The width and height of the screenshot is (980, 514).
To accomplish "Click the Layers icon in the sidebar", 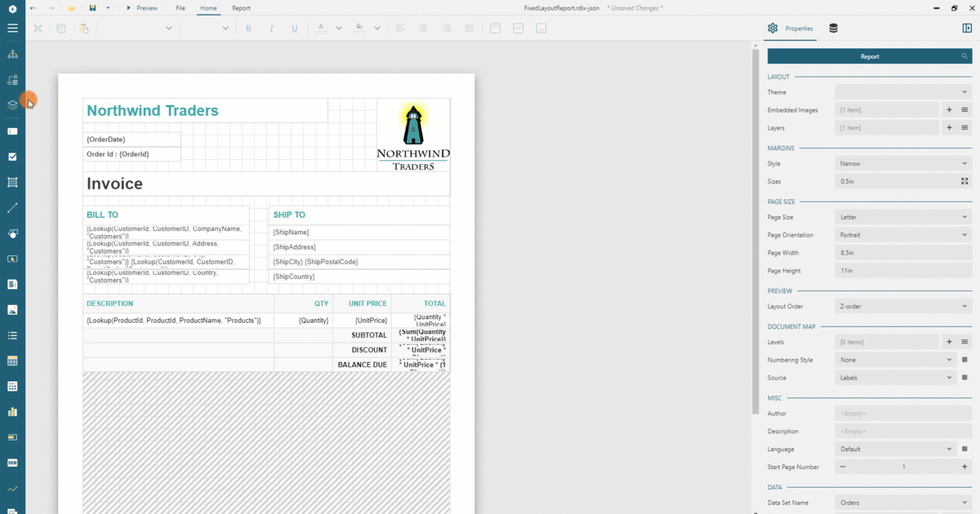I will pos(12,104).
